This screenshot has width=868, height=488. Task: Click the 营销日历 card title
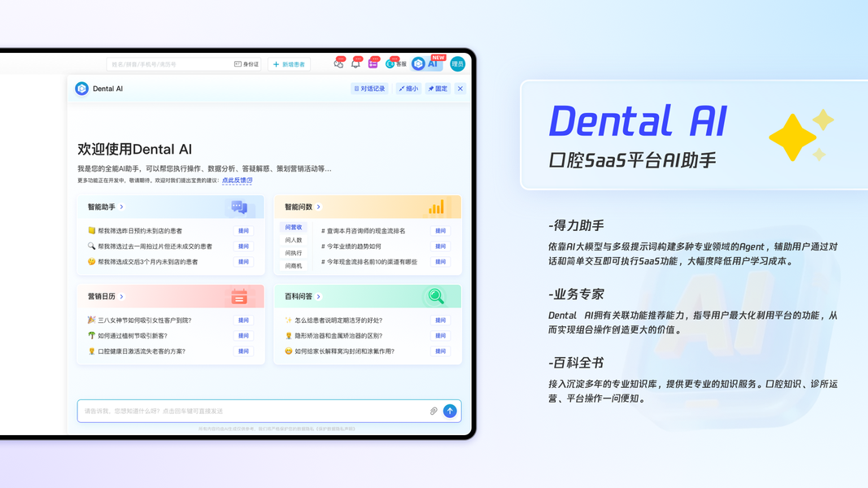pyautogui.click(x=102, y=297)
